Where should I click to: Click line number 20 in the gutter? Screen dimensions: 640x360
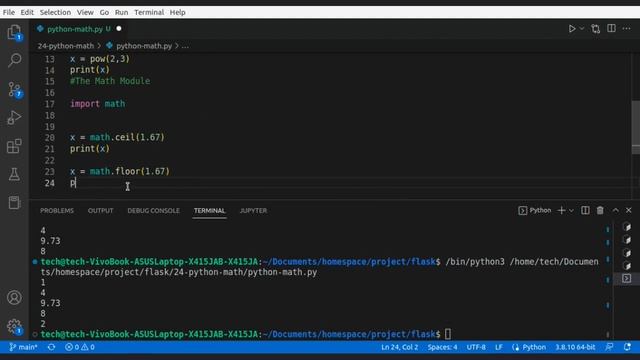point(49,138)
